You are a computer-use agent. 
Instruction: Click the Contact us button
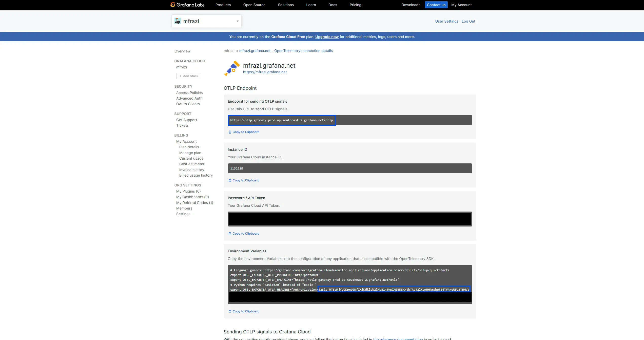(x=436, y=5)
